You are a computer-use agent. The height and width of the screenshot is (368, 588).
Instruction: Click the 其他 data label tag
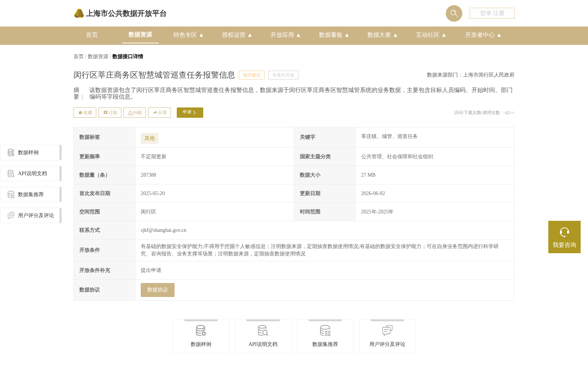coord(150,138)
